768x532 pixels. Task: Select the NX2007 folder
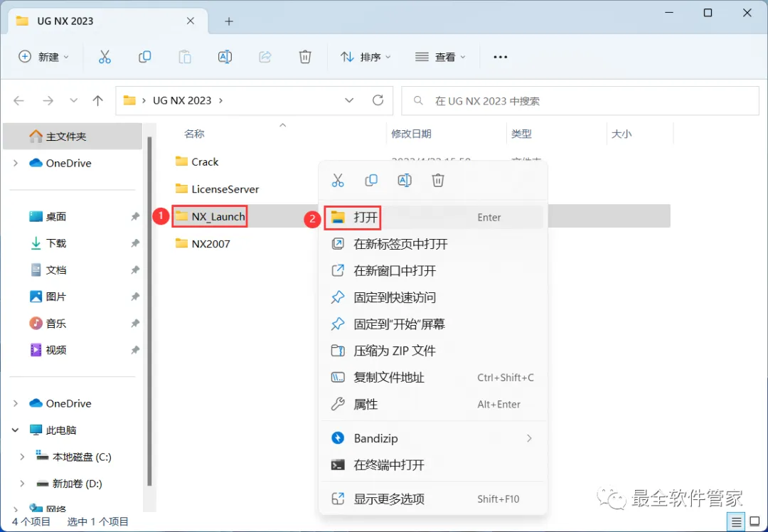point(203,243)
